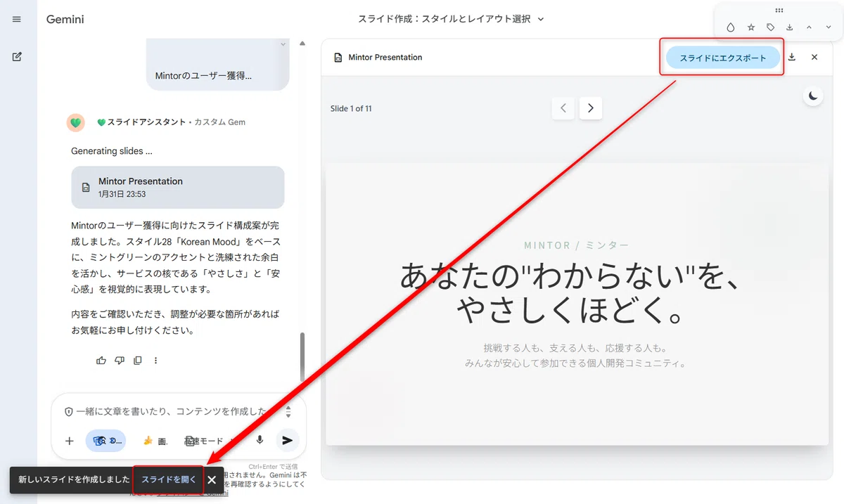Image resolution: width=844 pixels, height=504 pixels.
Task: Dismiss the new slide toast notification
Action: [212, 480]
